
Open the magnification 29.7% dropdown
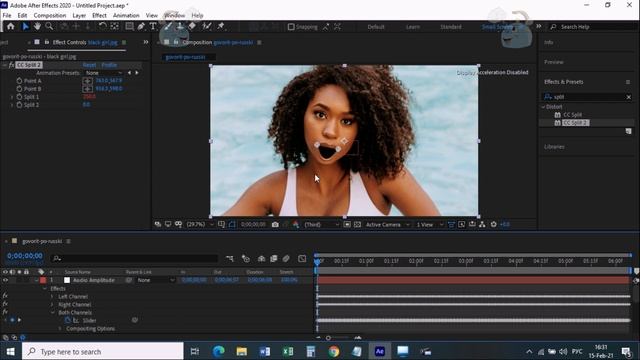200,224
